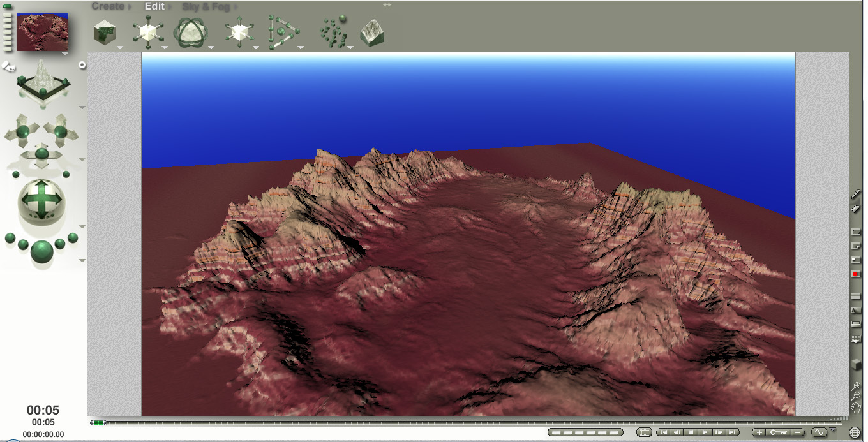
Task: Toggle the underground display icon
Action: (856, 324)
